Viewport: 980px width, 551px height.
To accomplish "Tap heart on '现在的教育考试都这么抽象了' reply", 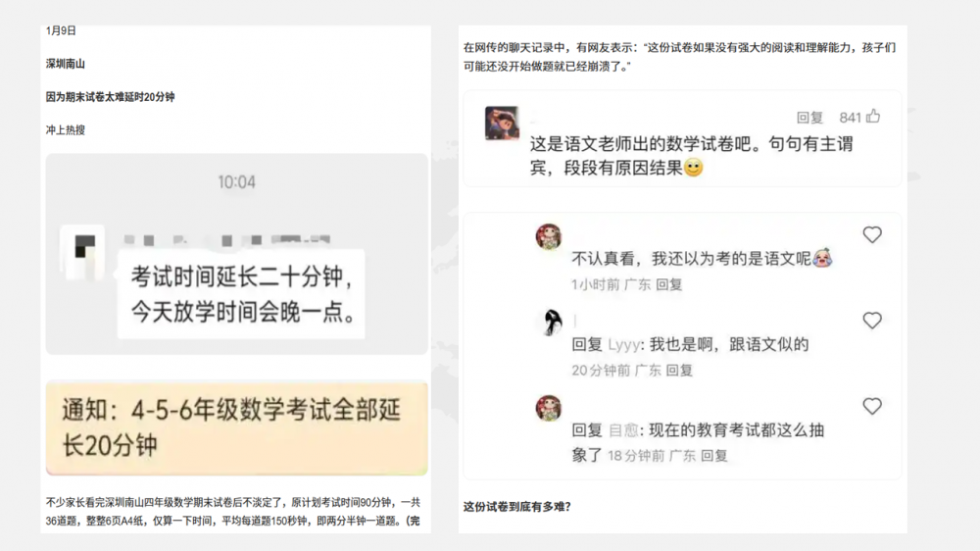I will coord(872,406).
